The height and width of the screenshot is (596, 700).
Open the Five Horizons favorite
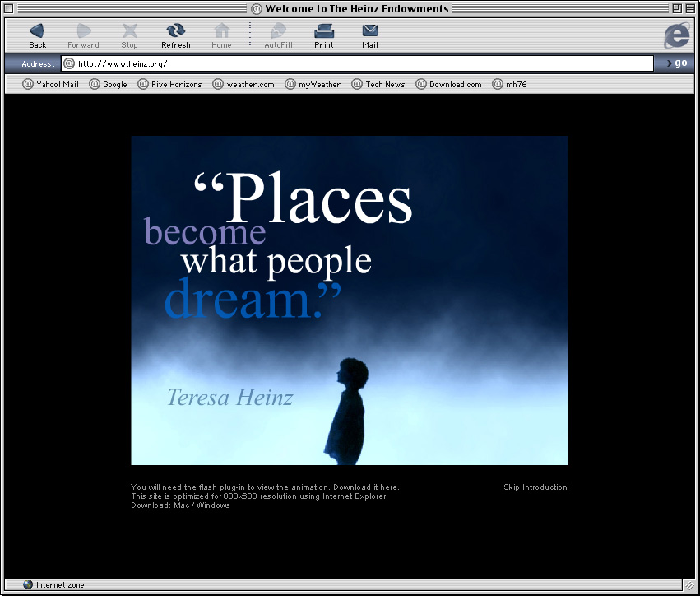pos(170,84)
